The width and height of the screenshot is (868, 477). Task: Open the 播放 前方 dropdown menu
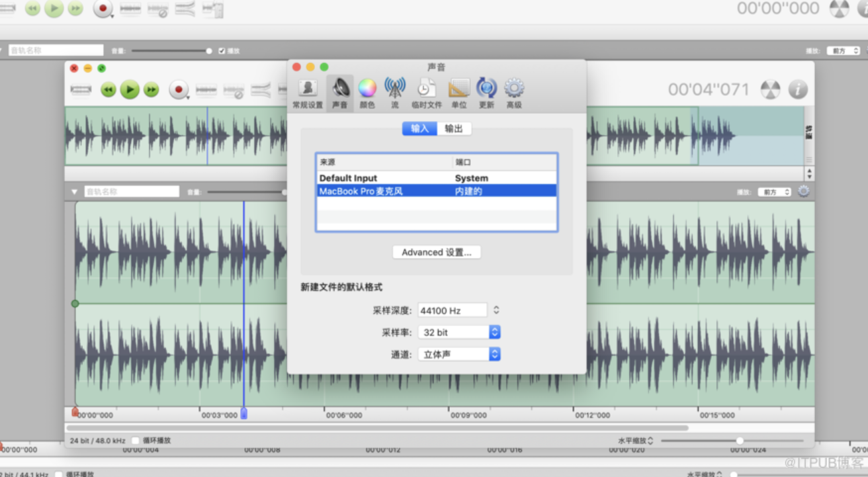click(774, 191)
